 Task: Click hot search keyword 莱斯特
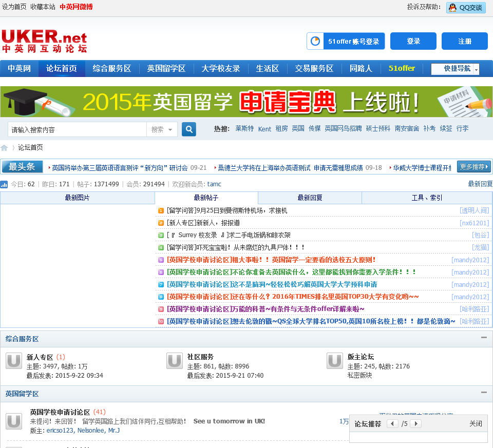tap(244, 128)
